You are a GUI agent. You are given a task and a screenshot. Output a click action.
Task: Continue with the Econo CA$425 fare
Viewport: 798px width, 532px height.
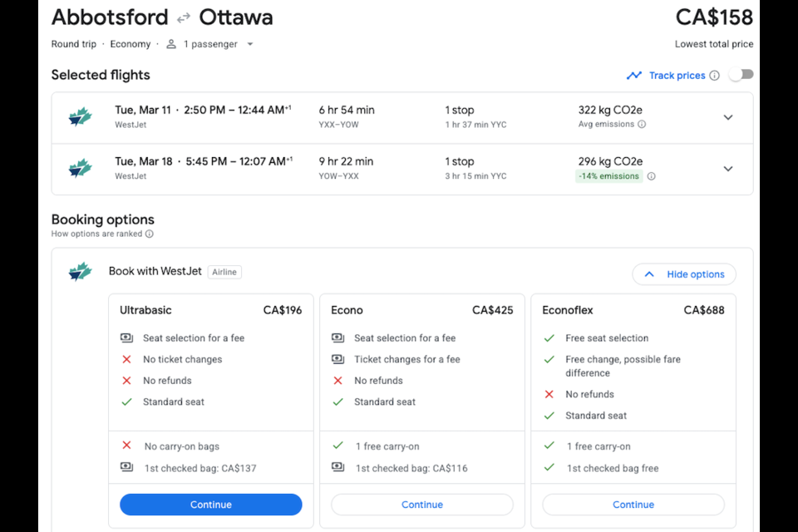422,505
